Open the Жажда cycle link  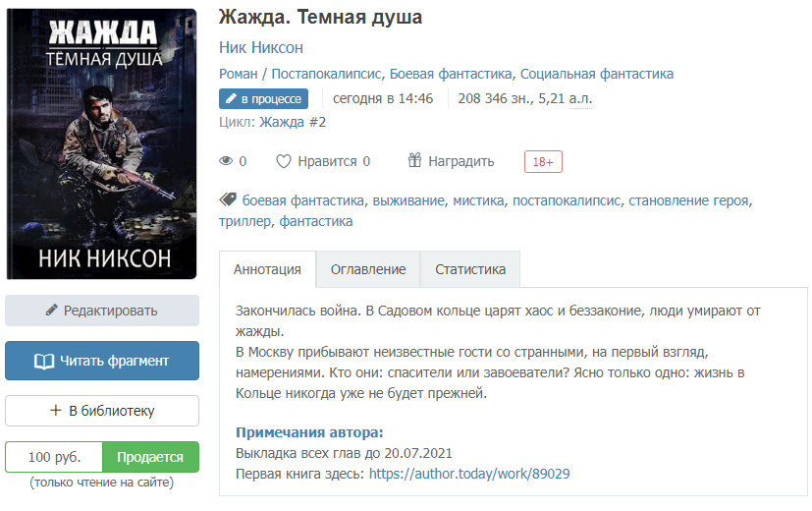tap(282, 122)
